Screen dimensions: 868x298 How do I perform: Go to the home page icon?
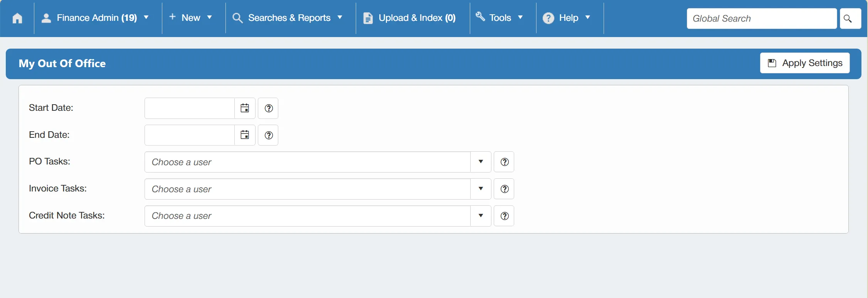(x=17, y=18)
